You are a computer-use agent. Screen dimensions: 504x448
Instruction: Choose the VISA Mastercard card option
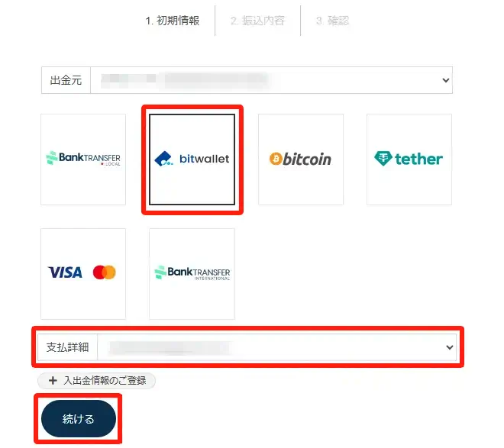point(83,274)
